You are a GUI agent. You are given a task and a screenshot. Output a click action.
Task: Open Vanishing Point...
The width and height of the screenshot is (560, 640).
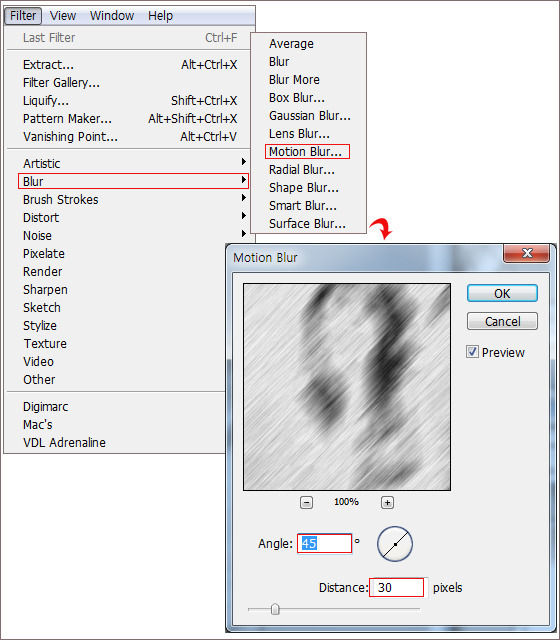tap(128, 136)
